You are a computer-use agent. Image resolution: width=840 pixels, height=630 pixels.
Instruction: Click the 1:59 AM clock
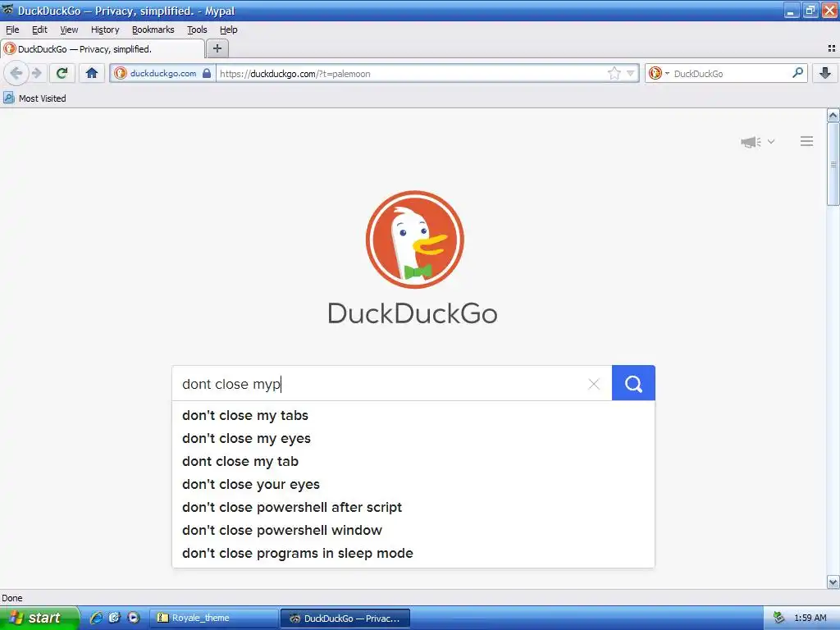(810, 618)
